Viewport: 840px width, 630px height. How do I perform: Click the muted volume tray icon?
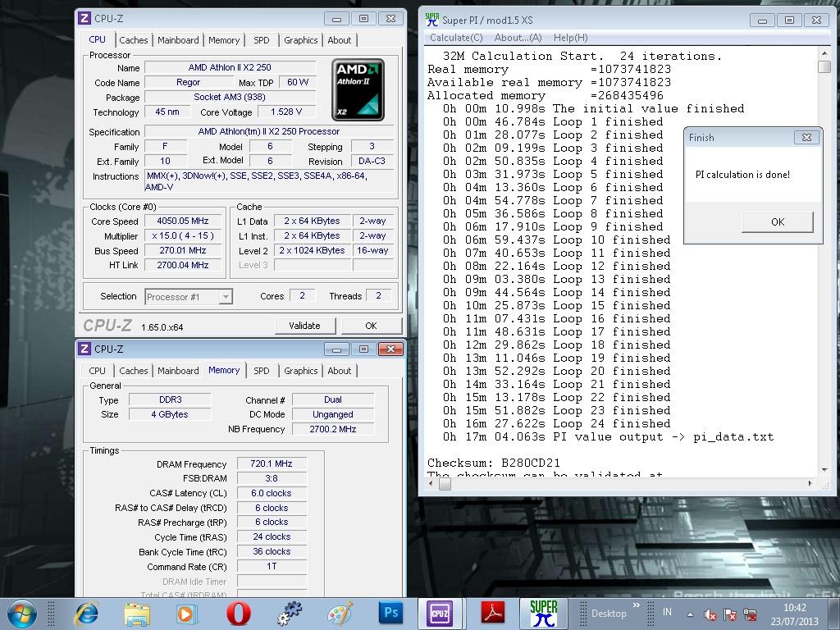(x=710, y=614)
